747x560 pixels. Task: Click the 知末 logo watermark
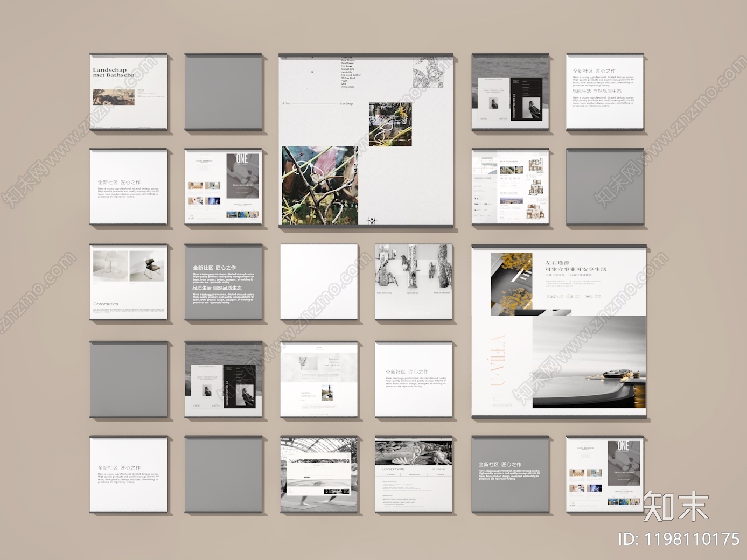click(x=676, y=506)
